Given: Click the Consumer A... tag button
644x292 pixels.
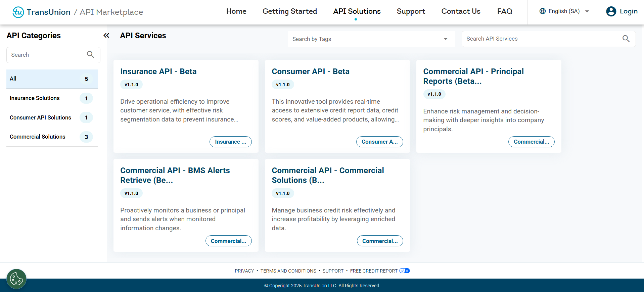Looking at the screenshot, I should pyautogui.click(x=379, y=142).
